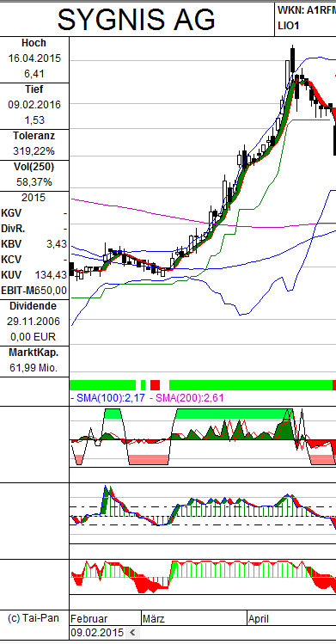Click the März month on the time axis

(x=154, y=618)
